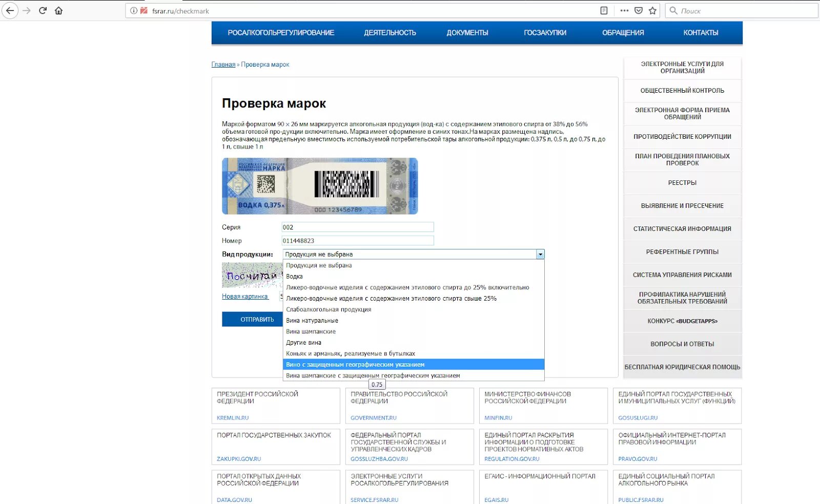The image size is (820, 504).
Task: Toggle reader view icon in address bar
Action: coord(604,11)
